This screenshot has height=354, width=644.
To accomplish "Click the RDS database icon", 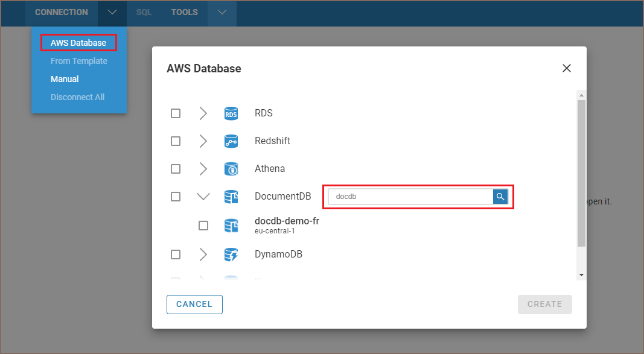I will pyautogui.click(x=231, y=113).
